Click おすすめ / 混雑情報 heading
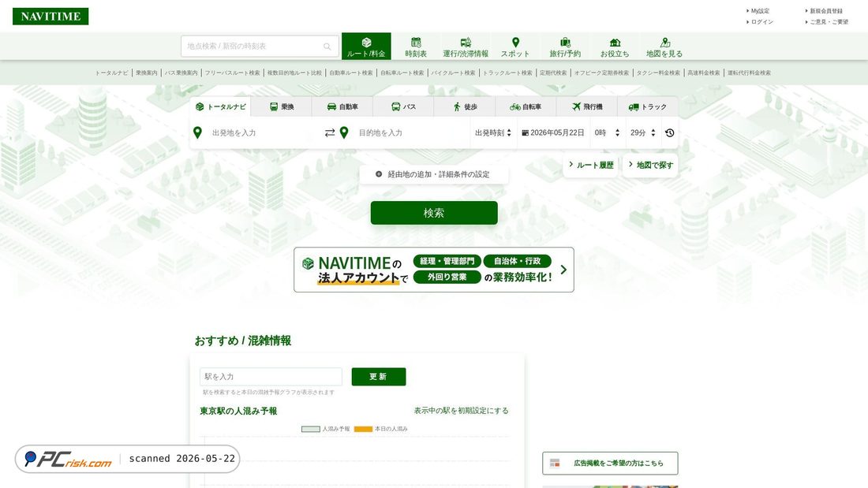Screen dimensions: 868x488 pos(242,341)
